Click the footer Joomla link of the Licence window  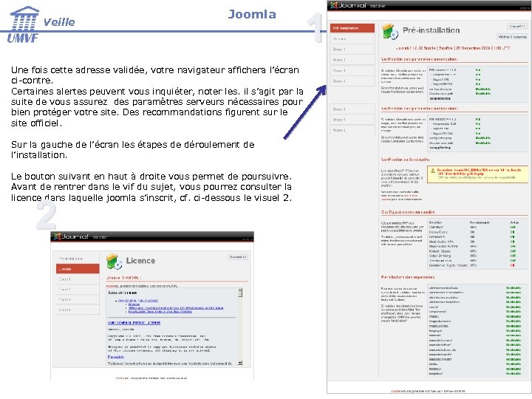120,378
